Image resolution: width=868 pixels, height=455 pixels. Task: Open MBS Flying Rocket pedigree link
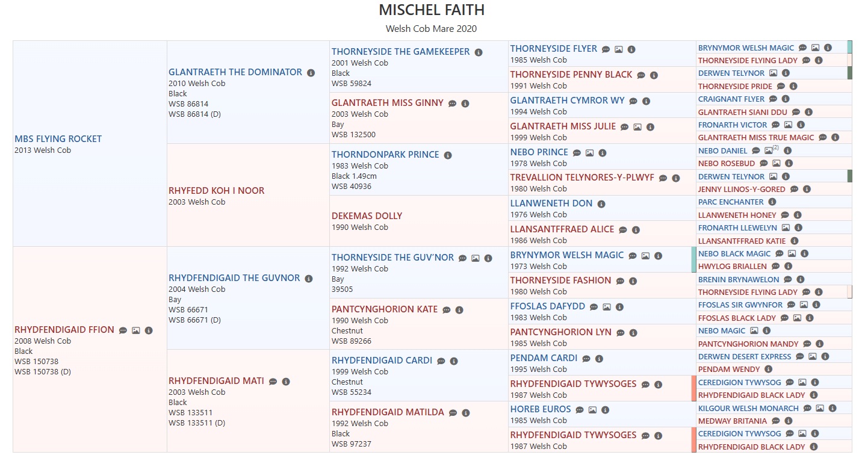click(58, 139)
